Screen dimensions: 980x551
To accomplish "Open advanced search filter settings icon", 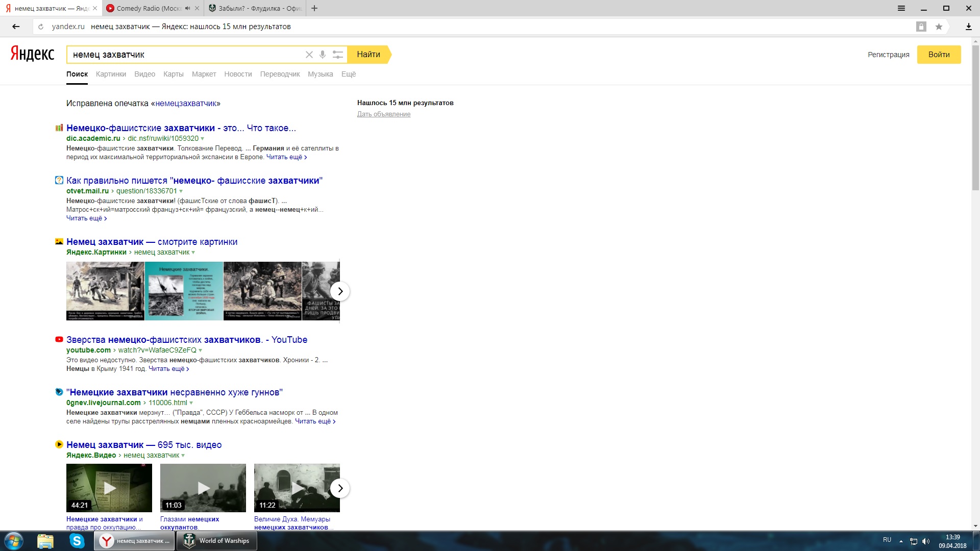I will coord(337,55).
